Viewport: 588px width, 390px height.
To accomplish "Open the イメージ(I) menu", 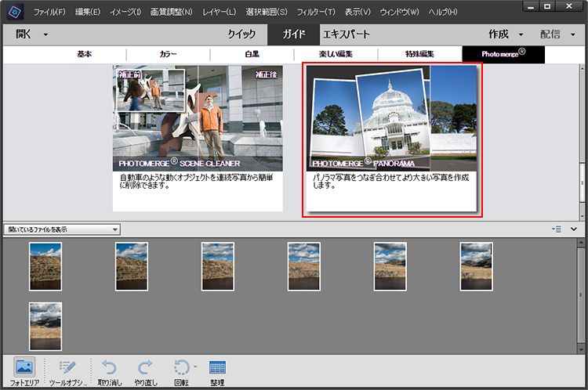I will click(x=125, y=12).
